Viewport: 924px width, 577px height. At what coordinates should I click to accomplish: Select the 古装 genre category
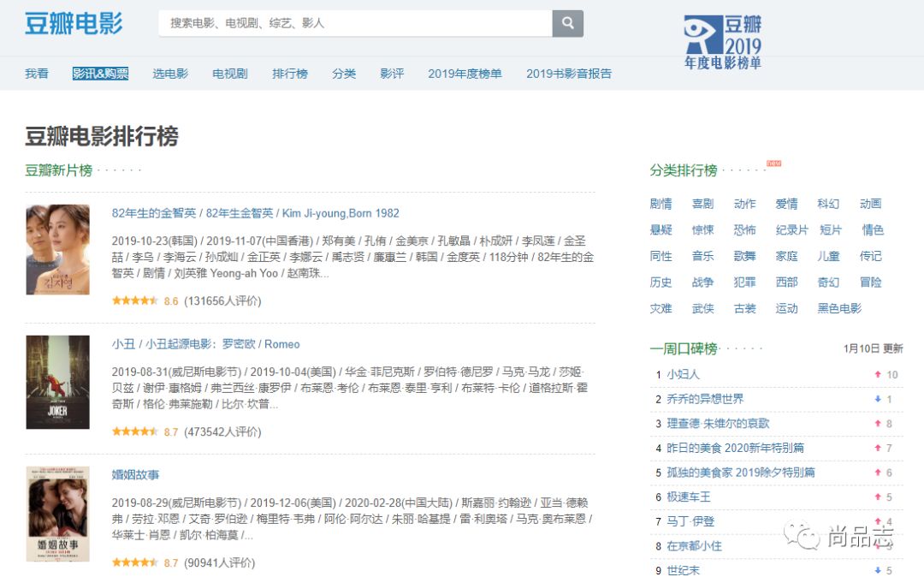pos(745,308)
